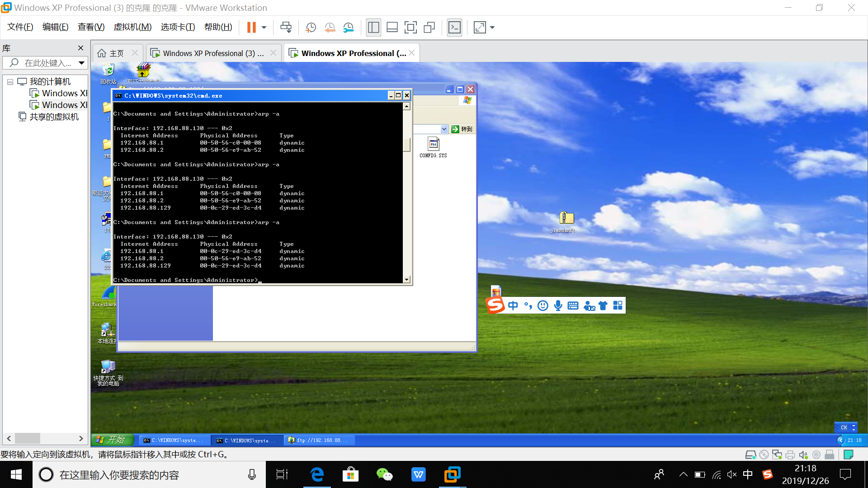Collapse the 我的计算机 tree node
This screenshot has width=868, height=488.
click(x=10, y=82)
